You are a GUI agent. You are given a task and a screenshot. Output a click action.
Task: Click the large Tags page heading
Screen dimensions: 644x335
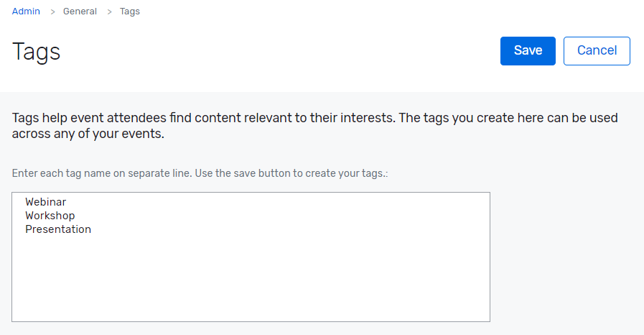(37, 52)
